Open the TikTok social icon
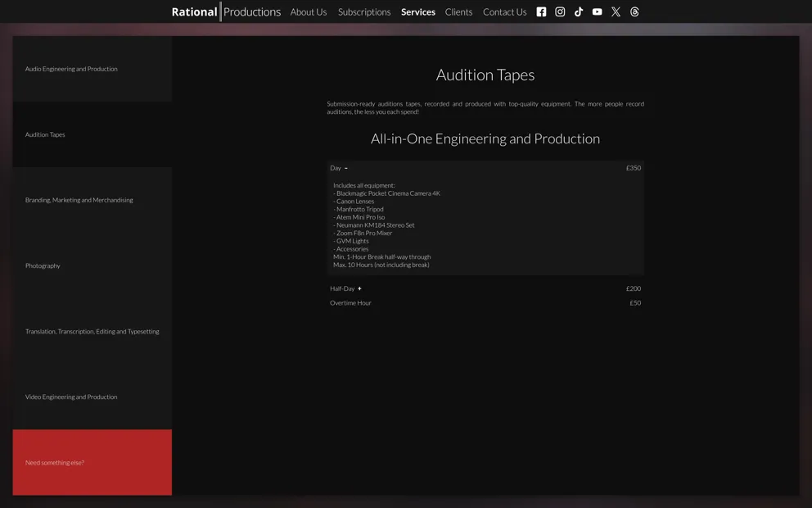The width and height of the screenshot is (812, 508). (579, 12)
